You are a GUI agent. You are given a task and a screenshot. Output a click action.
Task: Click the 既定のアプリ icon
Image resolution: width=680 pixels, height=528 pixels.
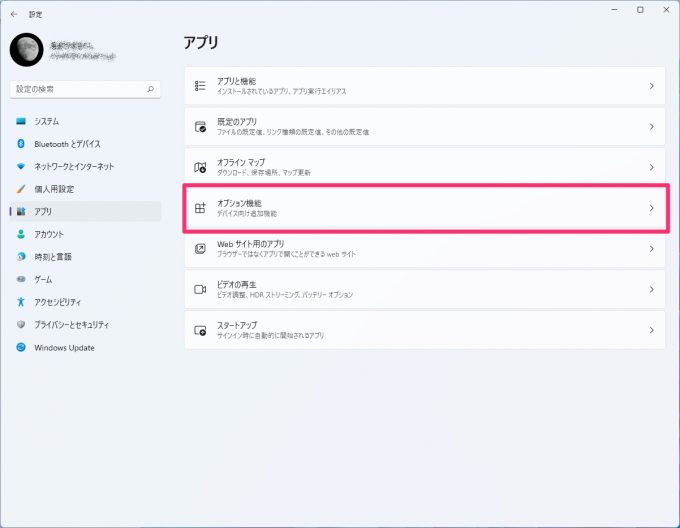(200, 127)
